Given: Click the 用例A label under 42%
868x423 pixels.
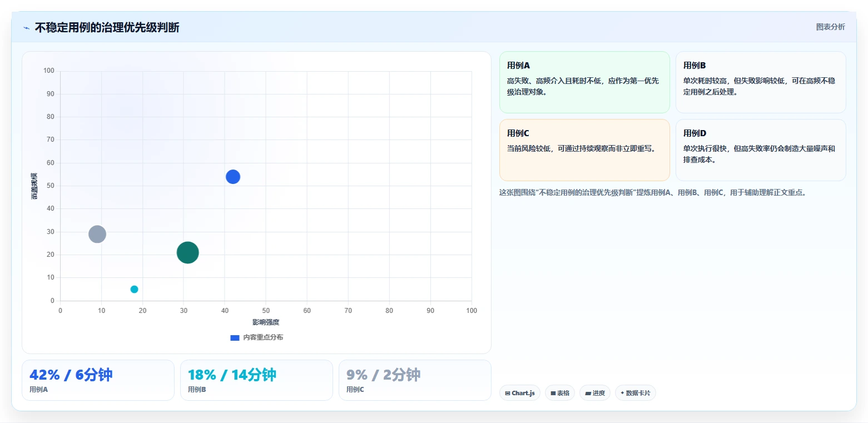Looking at the screenshot, I should [38, 390].
